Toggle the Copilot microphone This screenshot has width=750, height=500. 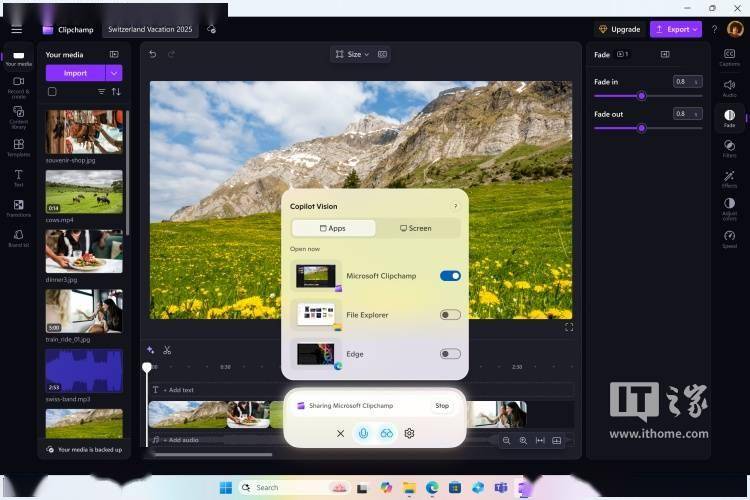(364, 433)
